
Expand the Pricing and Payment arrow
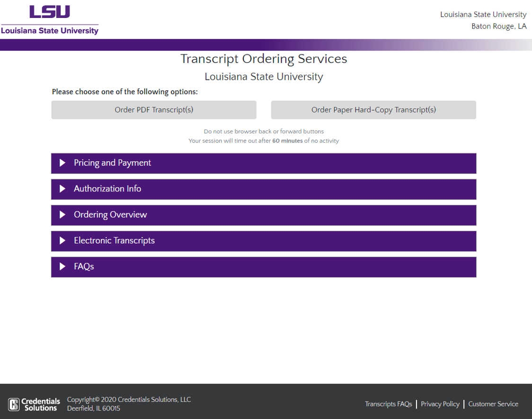click(x=62, y=163)
